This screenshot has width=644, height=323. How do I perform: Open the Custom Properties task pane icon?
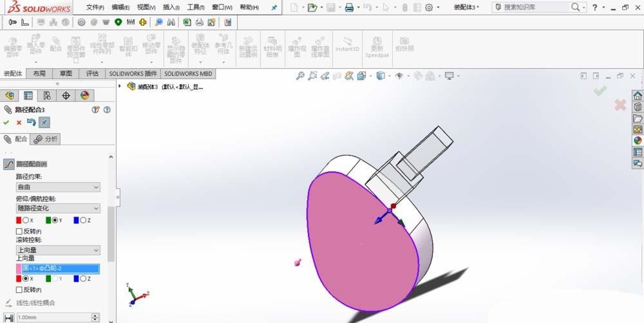coord(638,152)
